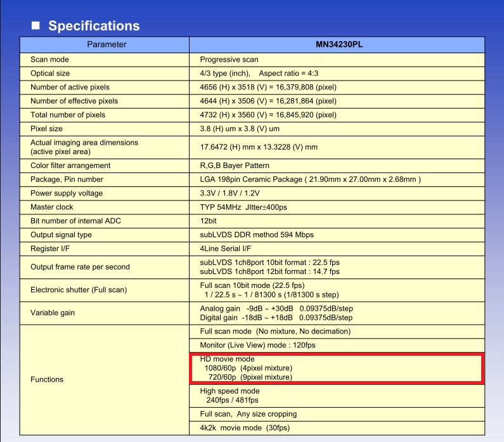The width and height of the screenshot is (504, 442).
Task: Click the TYP 54MHz Jitter value
Action: [x=243, y=207]
